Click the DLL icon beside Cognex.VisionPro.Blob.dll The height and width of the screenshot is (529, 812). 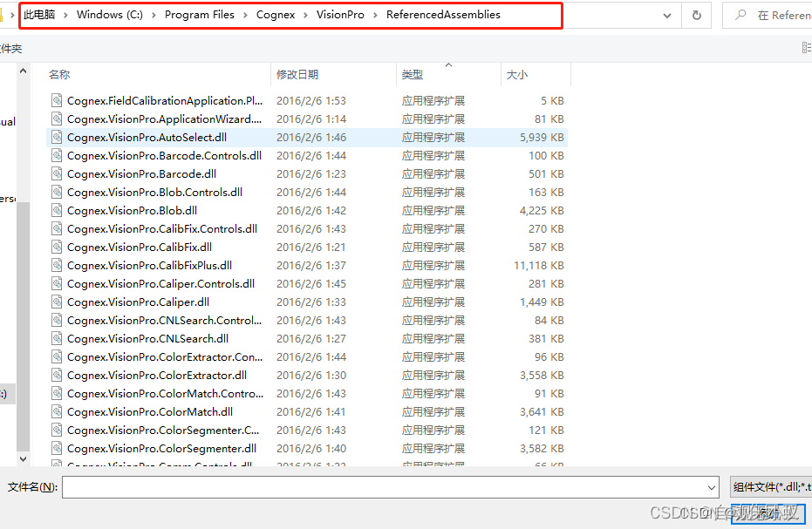coord(57,210)
